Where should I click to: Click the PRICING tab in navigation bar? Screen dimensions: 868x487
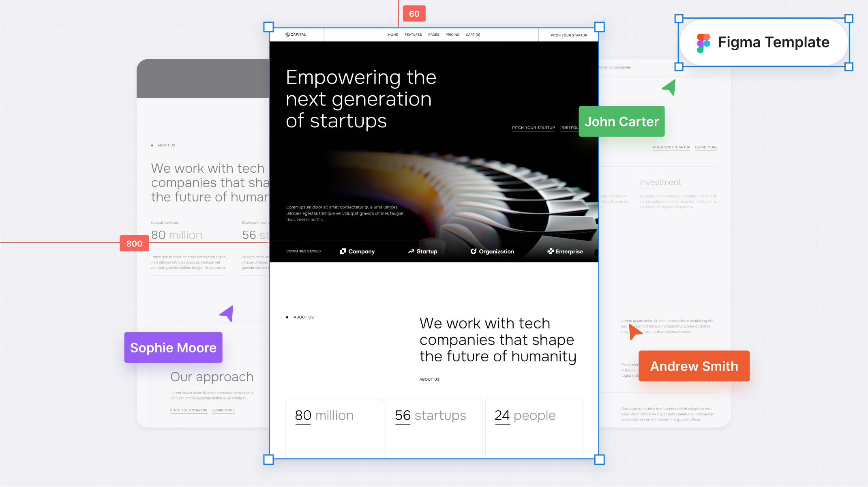452,34
